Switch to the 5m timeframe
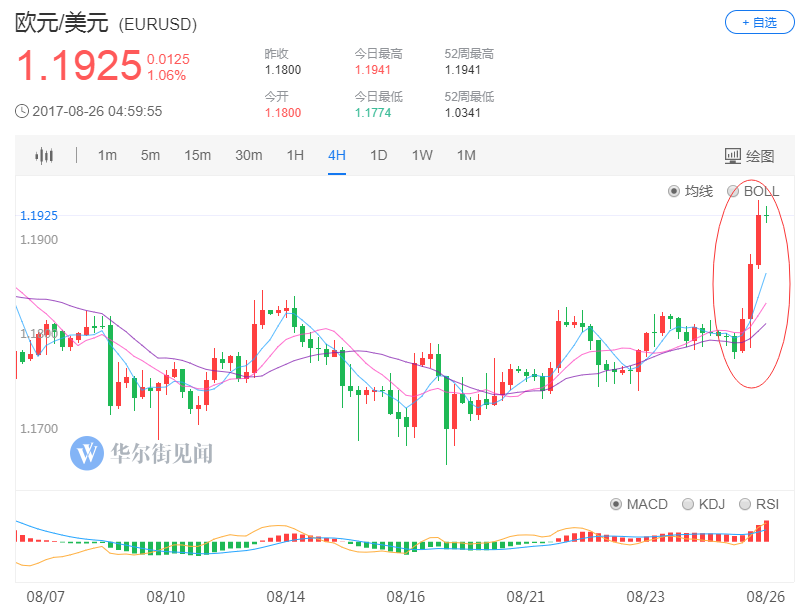807x615 pixels. coord(150,155)
